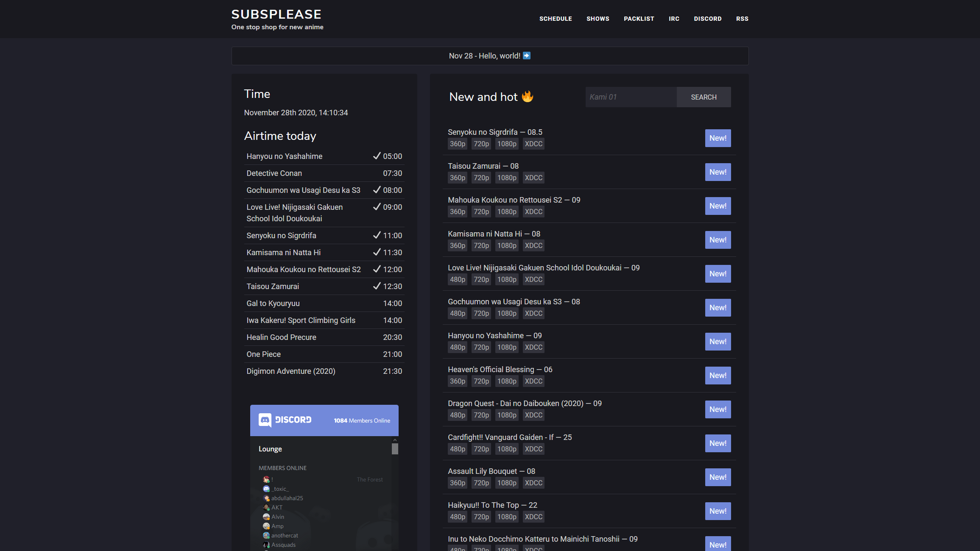Viewport: 980px width, 551px height.
Task: Open Senyoku no Sigrdrifa — 08.5 release title
Action: pyautogui.click(x=495, y=132)
